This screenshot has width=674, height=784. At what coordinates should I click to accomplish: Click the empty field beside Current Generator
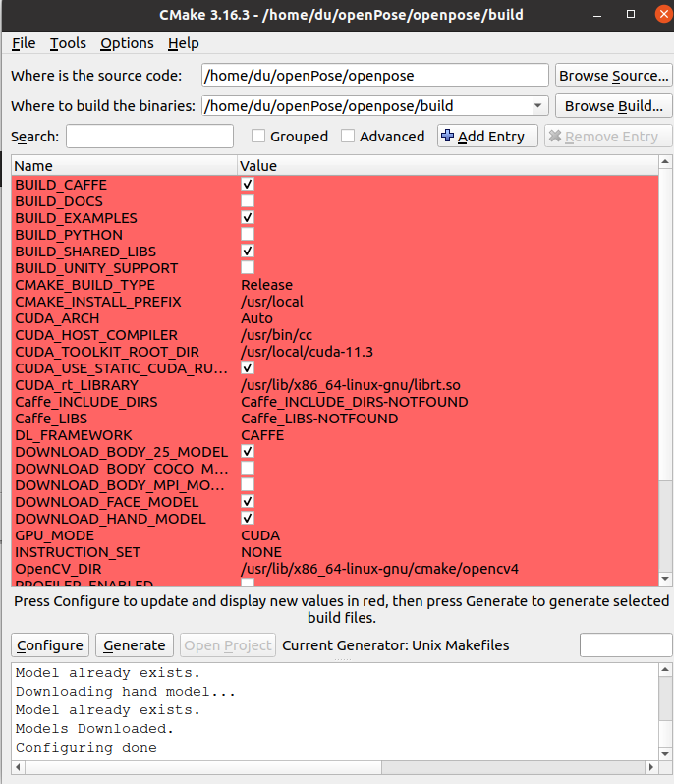click(626, 645)
